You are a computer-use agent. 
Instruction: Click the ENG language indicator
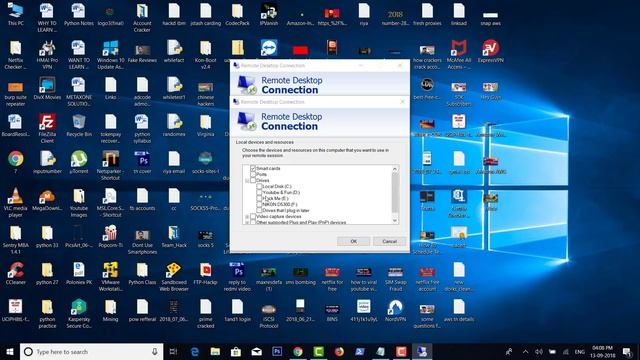(x=580, y=351)
